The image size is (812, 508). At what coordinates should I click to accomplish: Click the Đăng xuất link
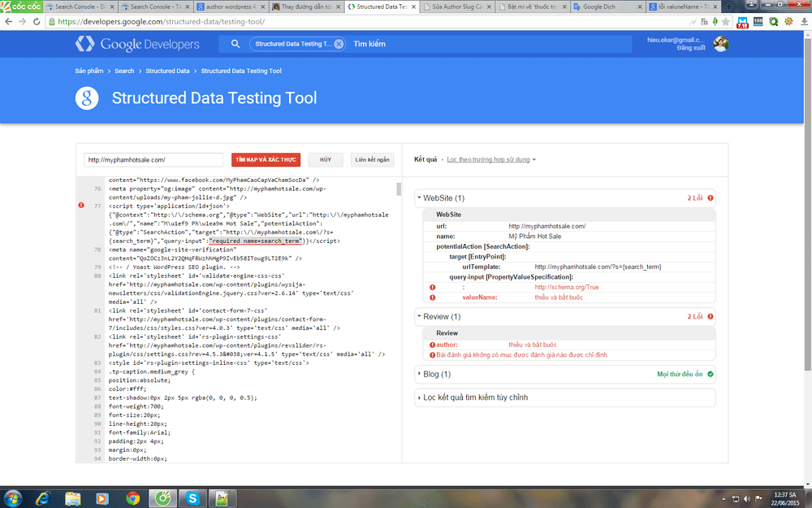(x=691, y=48)
